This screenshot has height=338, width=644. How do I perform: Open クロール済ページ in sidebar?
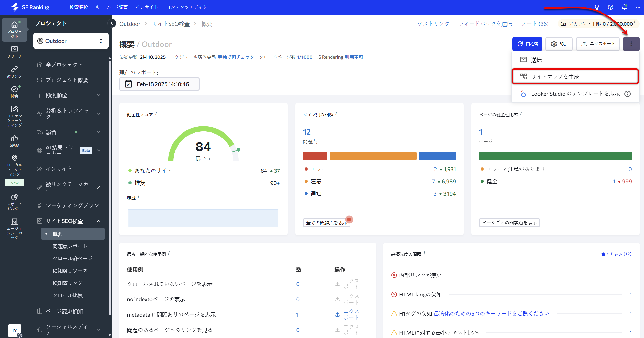(x=73, y=258)
